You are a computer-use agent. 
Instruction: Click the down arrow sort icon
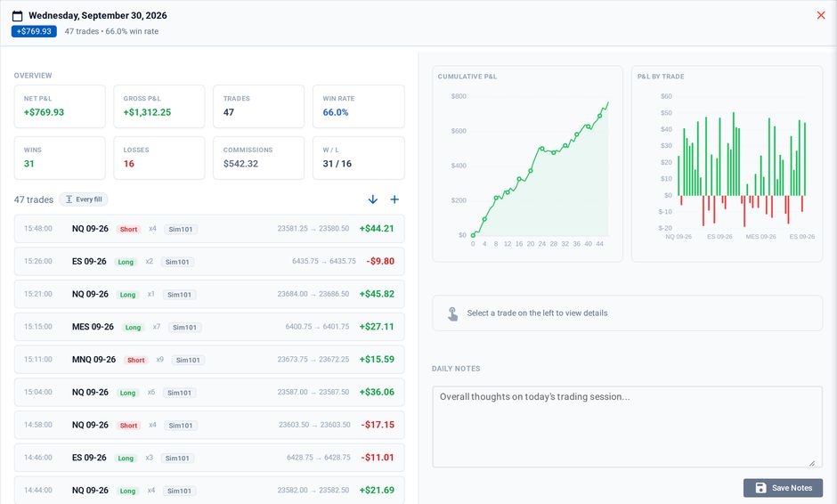[x=372, y=199]
